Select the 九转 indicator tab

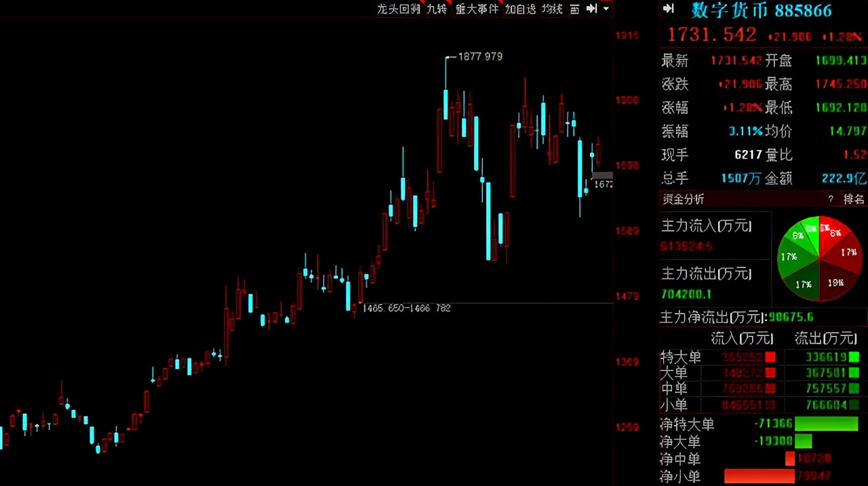pyautogui.click(x=436, y=9)
